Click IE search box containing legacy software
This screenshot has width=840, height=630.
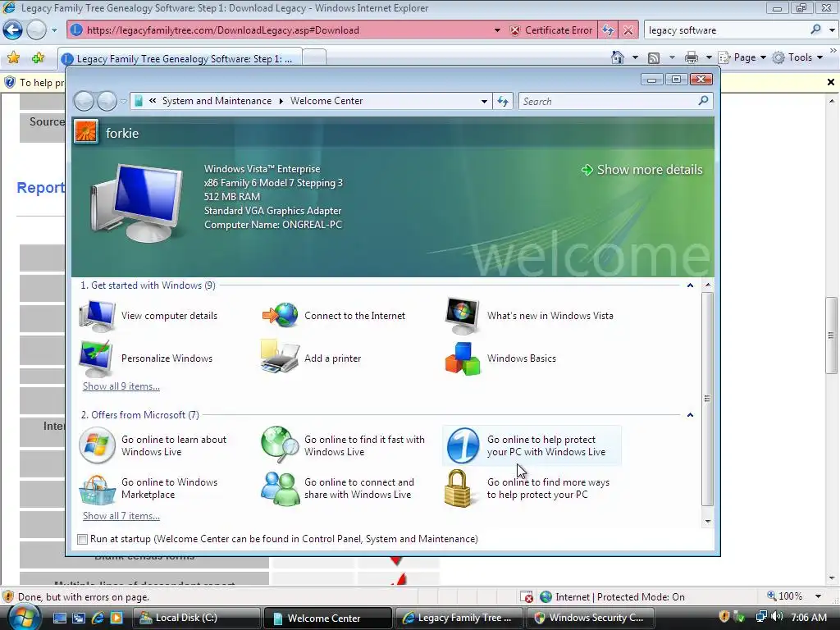[727, 30]
